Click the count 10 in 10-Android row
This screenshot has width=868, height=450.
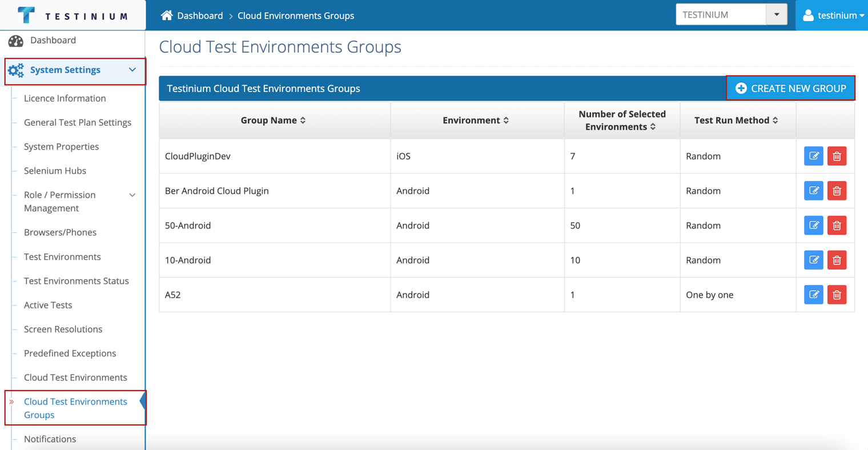pyautogui.click(x=575, y=260)
